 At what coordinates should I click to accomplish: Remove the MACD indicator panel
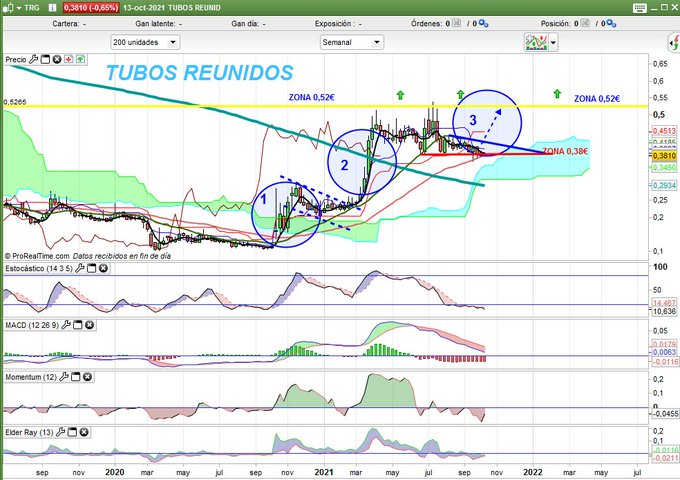[89, 325]
